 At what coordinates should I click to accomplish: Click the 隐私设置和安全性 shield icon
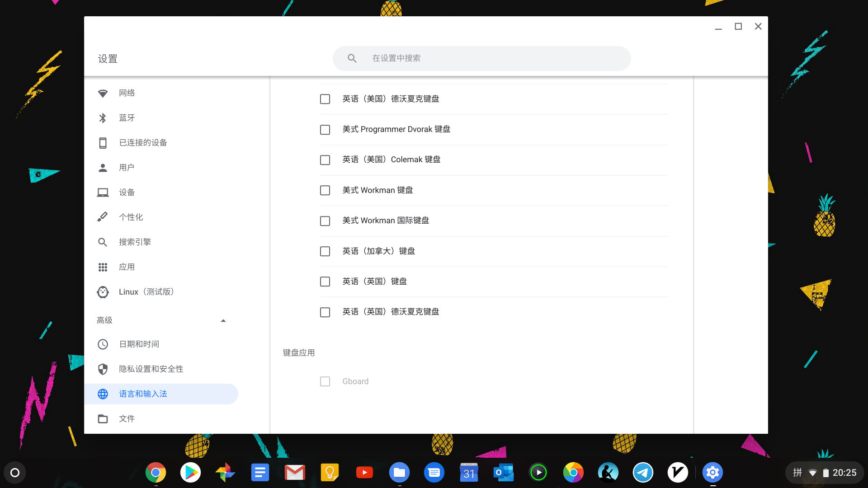(x=103, y=369)
